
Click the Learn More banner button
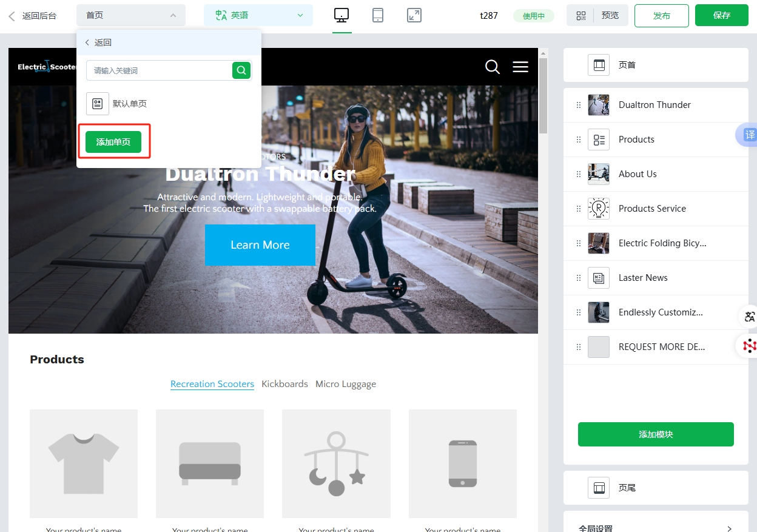click(x=260, y=245)
